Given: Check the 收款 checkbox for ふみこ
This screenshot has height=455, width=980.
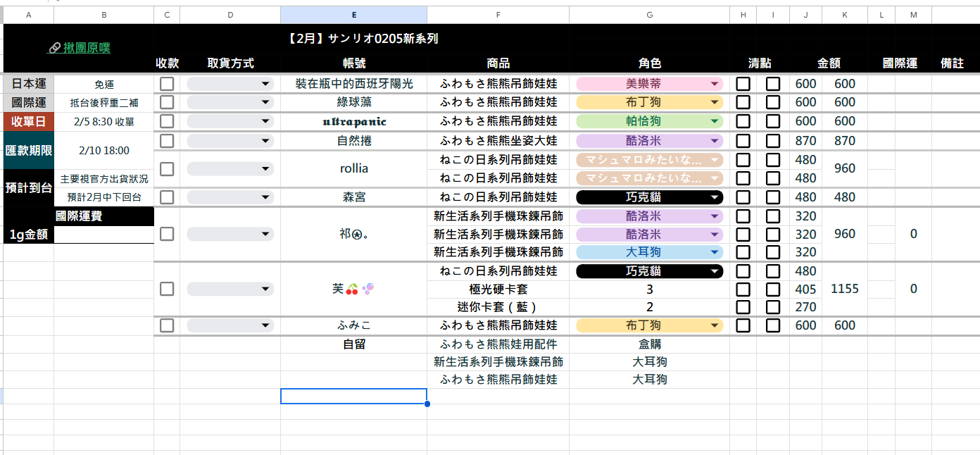Looking at the screenshot, I should (167, 325).
